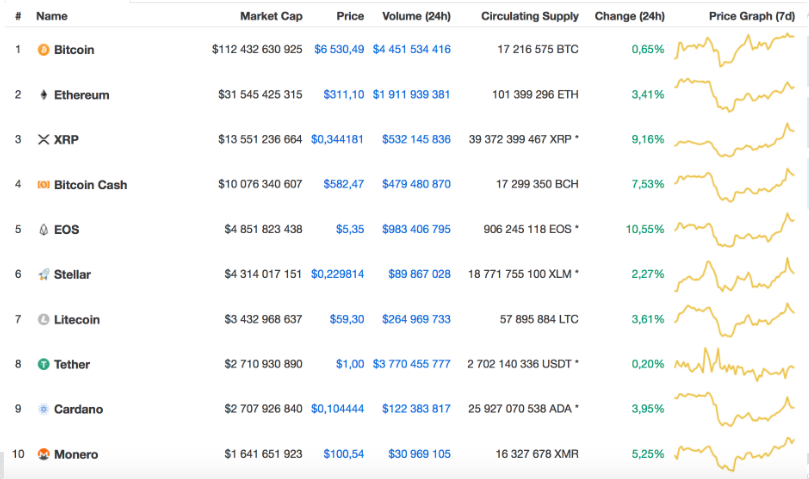Image resolution: width=809 pixels, height=479 pixels.
Task: Click EOS price $5,35
Action: click(350, 229)
